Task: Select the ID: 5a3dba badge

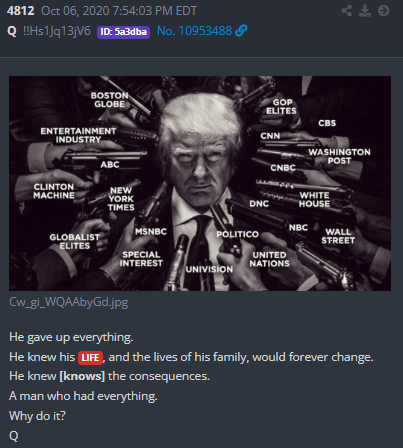Action: tap(123, 32)
